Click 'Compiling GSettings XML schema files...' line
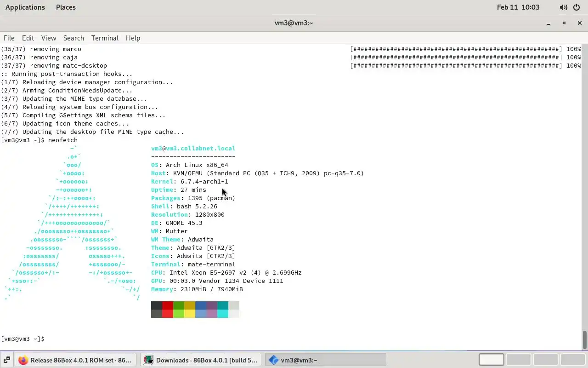This screenshot has height=368, width=588. 83,115
